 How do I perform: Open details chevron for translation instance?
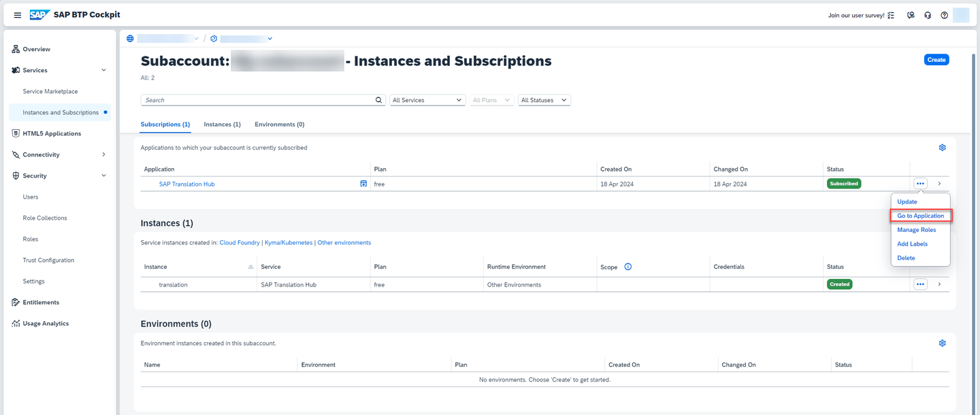[939, 284]
